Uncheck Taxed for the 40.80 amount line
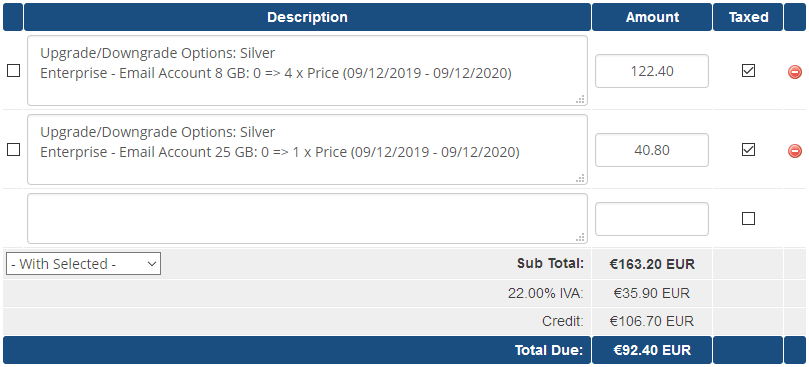 pos(748,150)
